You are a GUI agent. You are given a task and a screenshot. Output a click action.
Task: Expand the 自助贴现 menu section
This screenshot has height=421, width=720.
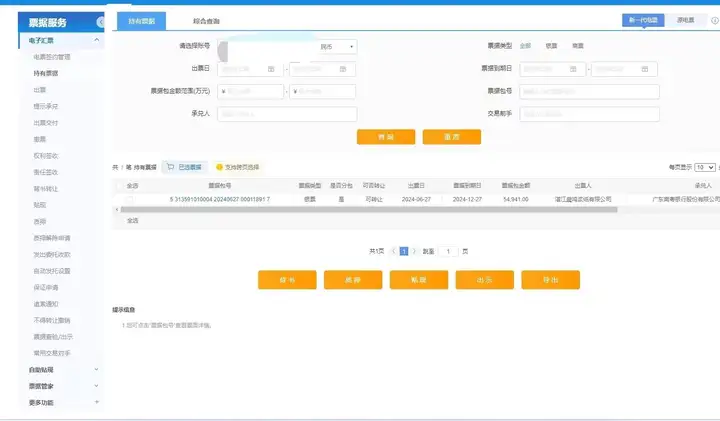pyautogui.click(x=96, y=369)
